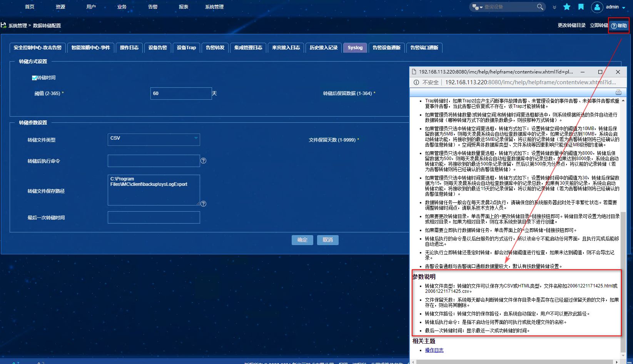Click the page icon in help window title
The height and width of the screenshot is (364, 633).
(x=414, y=72)
